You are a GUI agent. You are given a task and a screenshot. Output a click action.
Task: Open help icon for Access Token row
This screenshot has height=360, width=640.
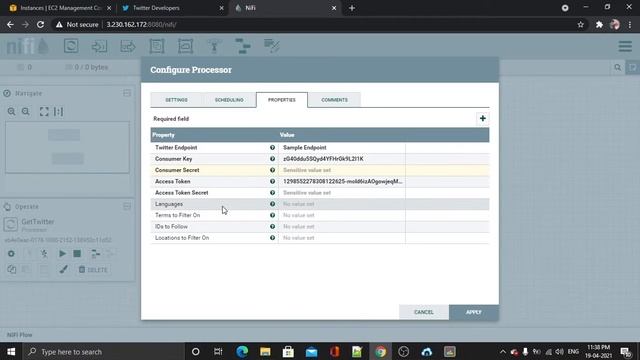pyautogui.click(x=272, y=181)
